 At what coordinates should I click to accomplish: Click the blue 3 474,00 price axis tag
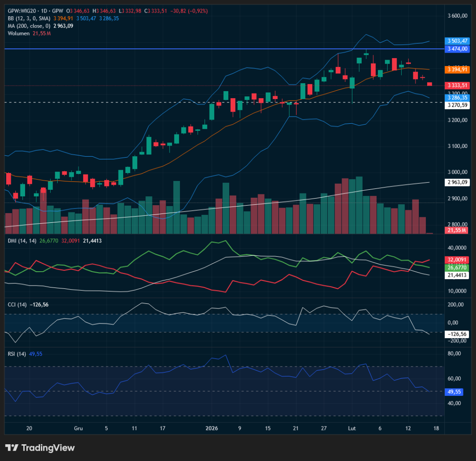[457, 48]
